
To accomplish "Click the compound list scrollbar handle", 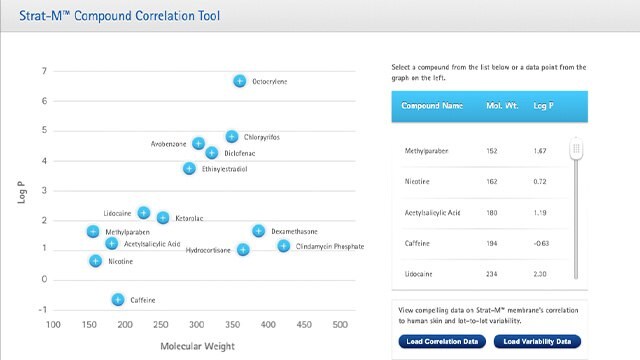I will pyautogui.click(x=576, y=149).
